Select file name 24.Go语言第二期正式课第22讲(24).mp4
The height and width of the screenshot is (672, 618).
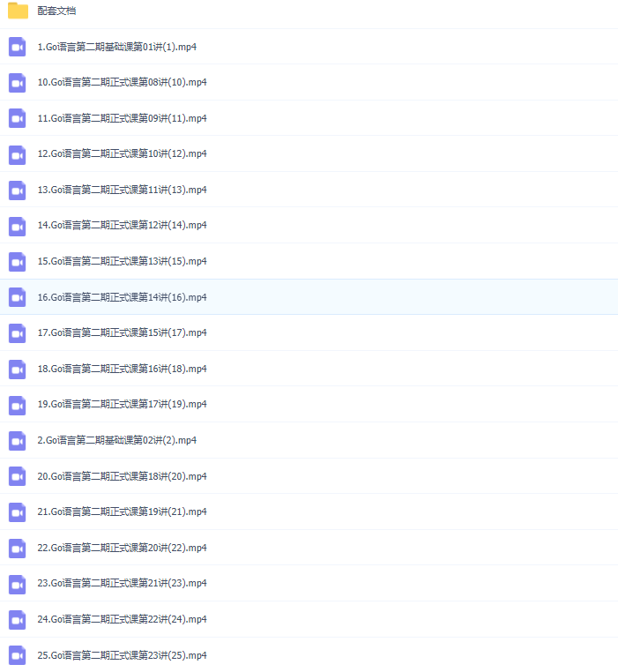point(123,619)
